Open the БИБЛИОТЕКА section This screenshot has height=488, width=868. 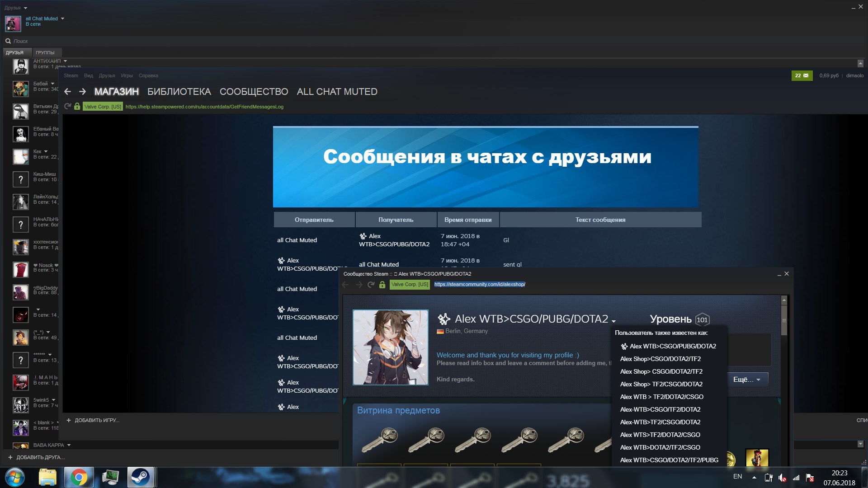click(179, 92)
